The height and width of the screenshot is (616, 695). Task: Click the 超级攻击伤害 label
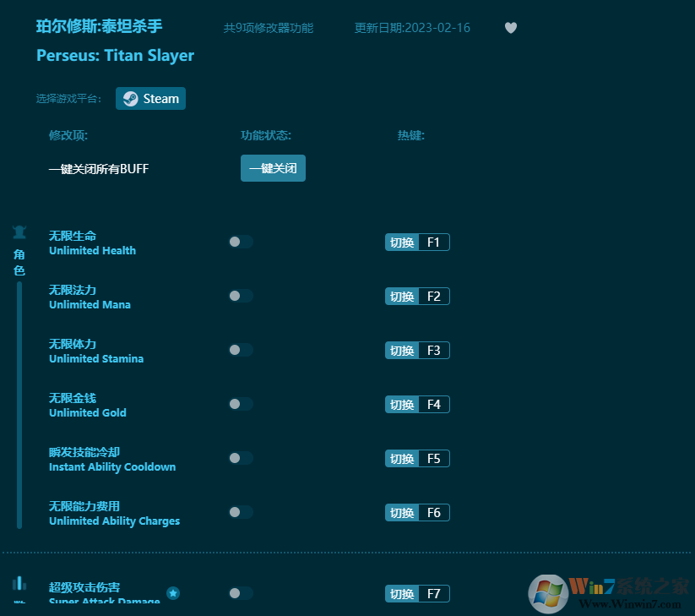coord(84,587)
